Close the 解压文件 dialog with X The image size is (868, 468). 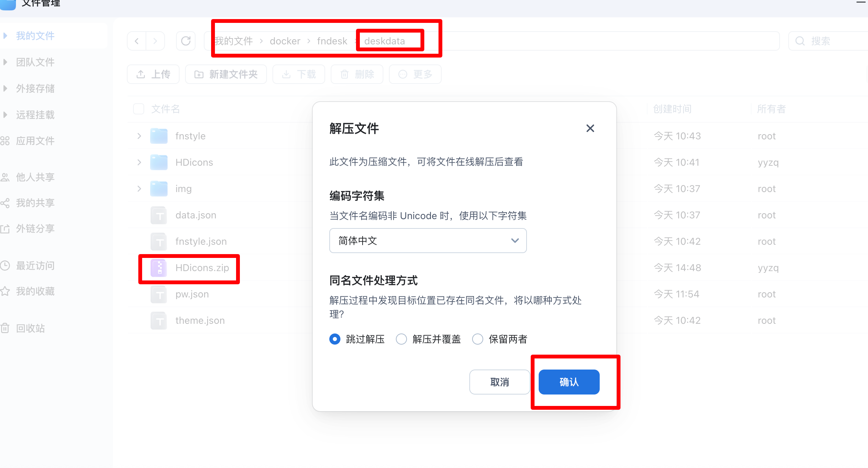coord(590,128)
